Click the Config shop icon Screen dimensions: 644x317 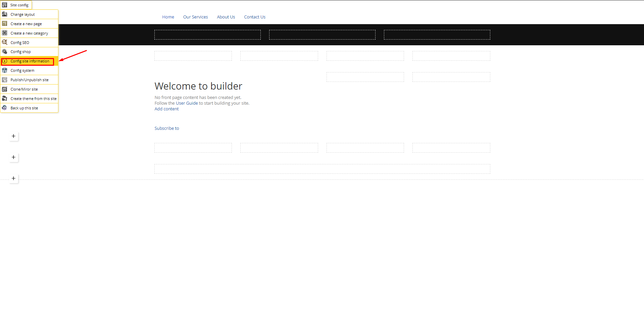pyautogui.click(x=5, y=52)
